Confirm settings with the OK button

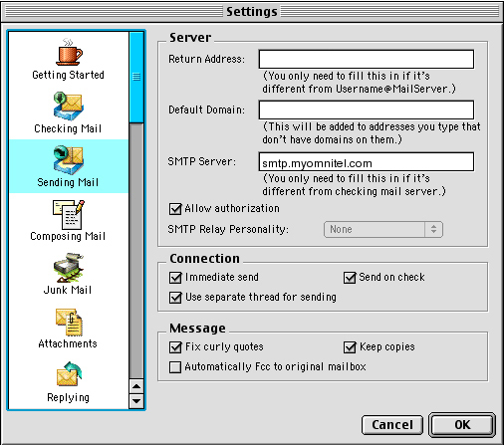click(x=462, y=425)
